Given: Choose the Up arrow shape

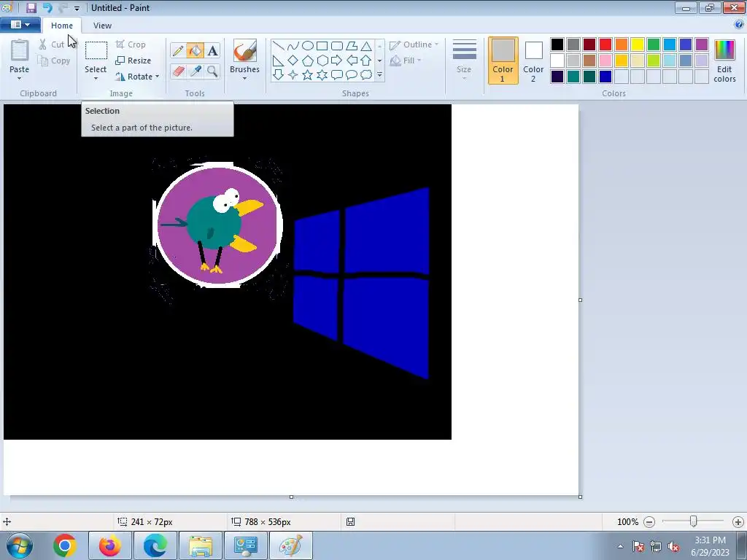Looking at the screenshot, I should (366, 61).
